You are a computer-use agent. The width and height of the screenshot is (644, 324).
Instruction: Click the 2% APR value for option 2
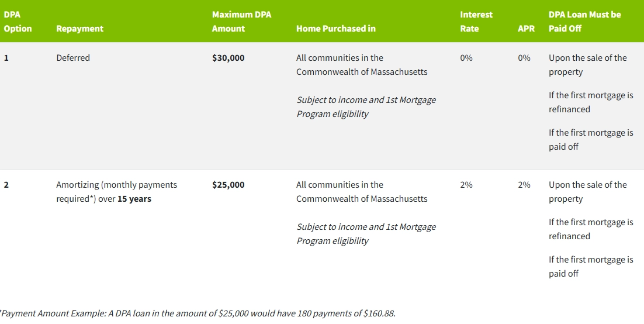[x=524, y=185]
